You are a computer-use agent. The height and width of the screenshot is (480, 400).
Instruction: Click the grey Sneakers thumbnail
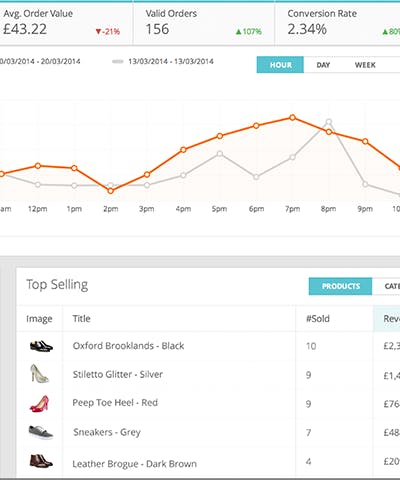[41, 432]
